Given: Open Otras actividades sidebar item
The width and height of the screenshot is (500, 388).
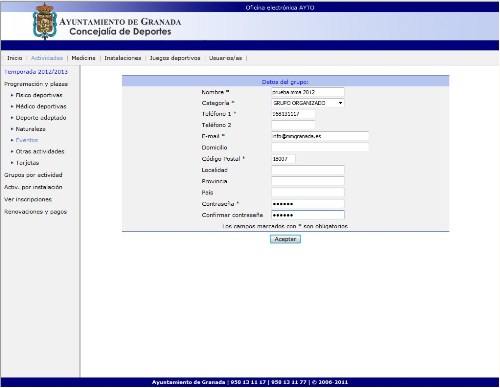Looking at the screenshot, I should tap(40, 151).
